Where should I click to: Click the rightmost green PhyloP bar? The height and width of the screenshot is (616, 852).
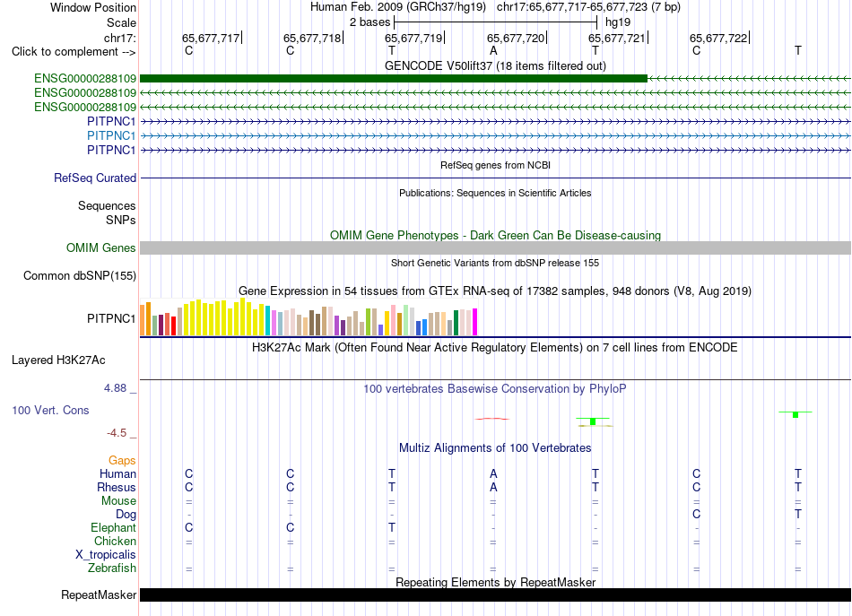(x=795, y=414)
